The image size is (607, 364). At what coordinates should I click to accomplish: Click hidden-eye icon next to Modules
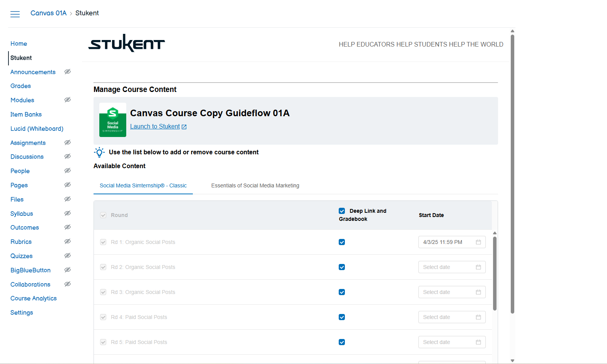pyautogui.click(x=67, y=100)
